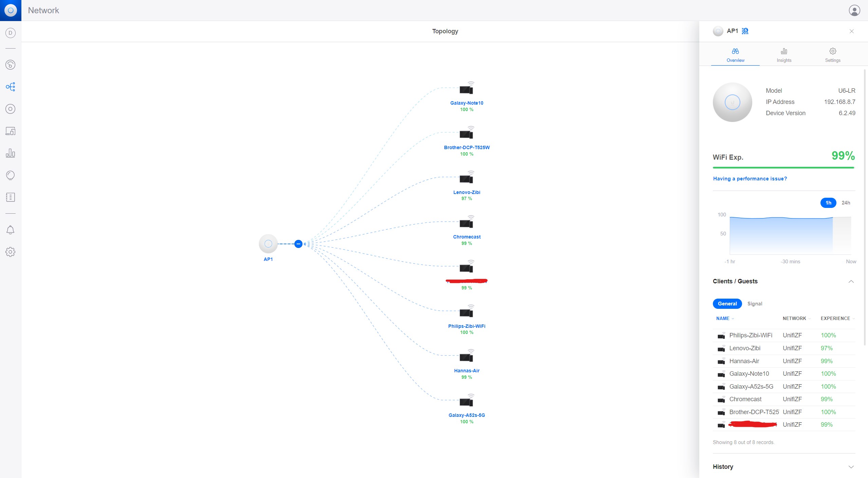Viewport: 868px width, 478px height.
Task: Open the AP1 Settings tab
Action: 833,55
